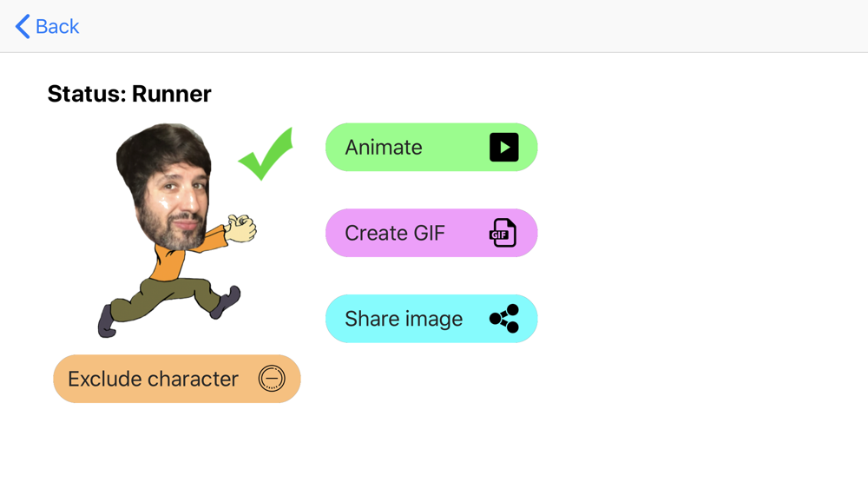
Task: Tap the Back link text
Action: [57, 26]
